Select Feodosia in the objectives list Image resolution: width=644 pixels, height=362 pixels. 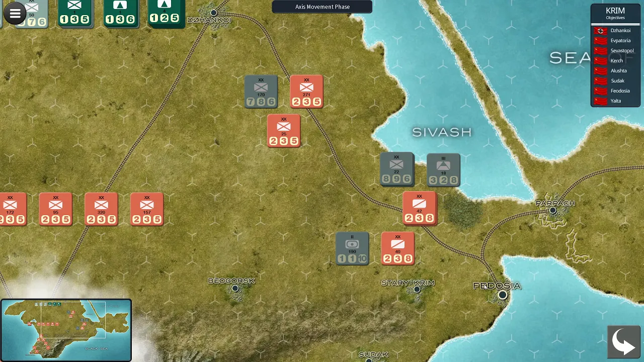[620, 91]
